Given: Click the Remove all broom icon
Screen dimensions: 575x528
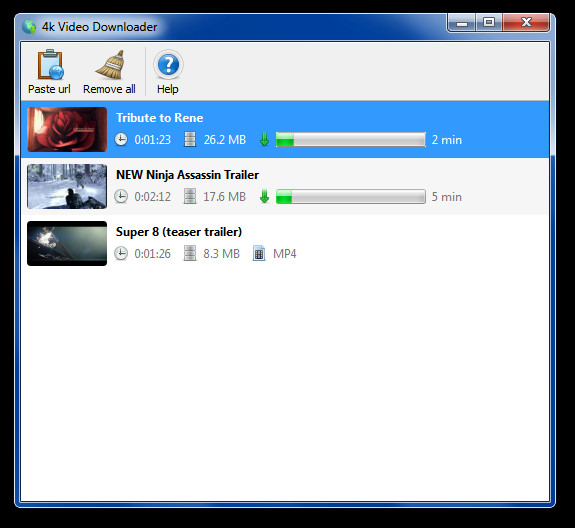Looking at the screenshot, I should pyautogui.click(x=110, y=65).
